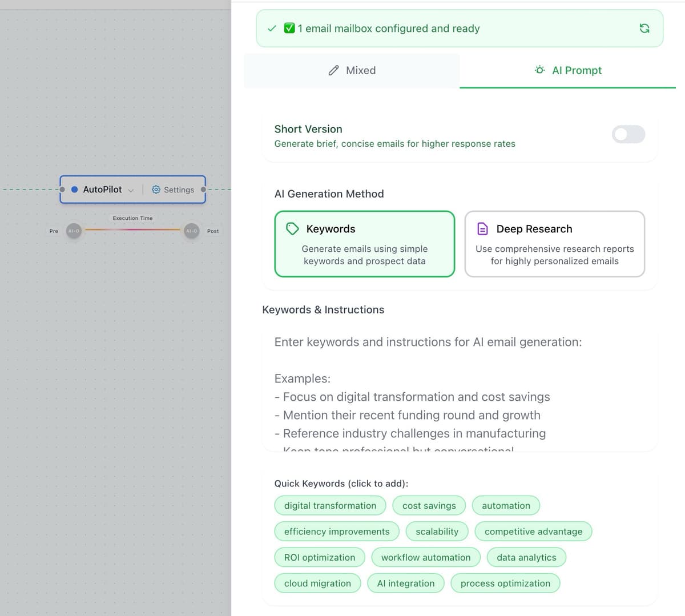685x616 pixels.
Task: Select the Keywords generation method card
Action: [364, 244]
